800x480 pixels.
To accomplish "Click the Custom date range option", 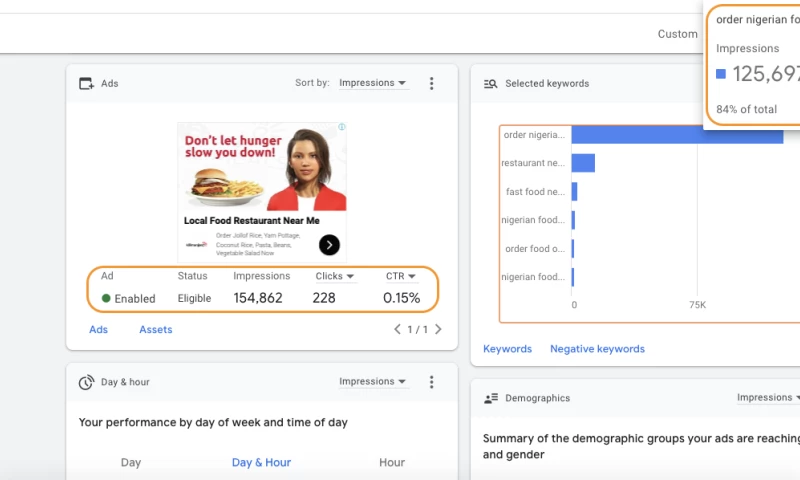I will point(678,34).
